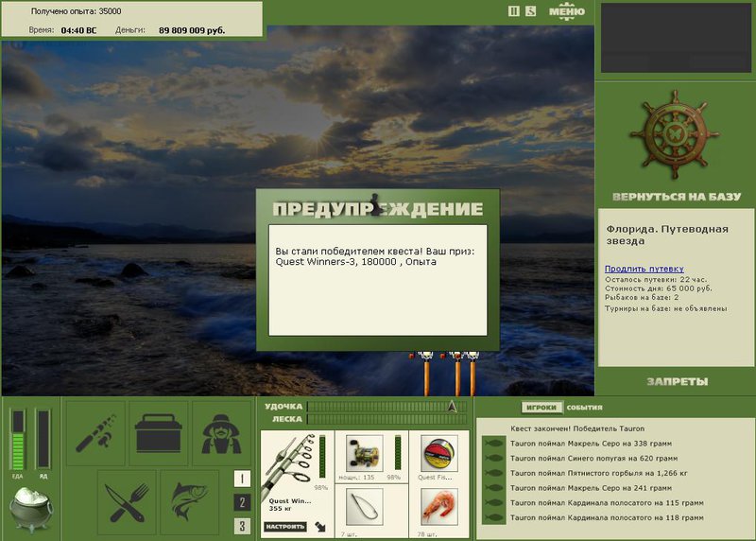
Task: Open the knife and fork food icon
Action: click(127, 502)
